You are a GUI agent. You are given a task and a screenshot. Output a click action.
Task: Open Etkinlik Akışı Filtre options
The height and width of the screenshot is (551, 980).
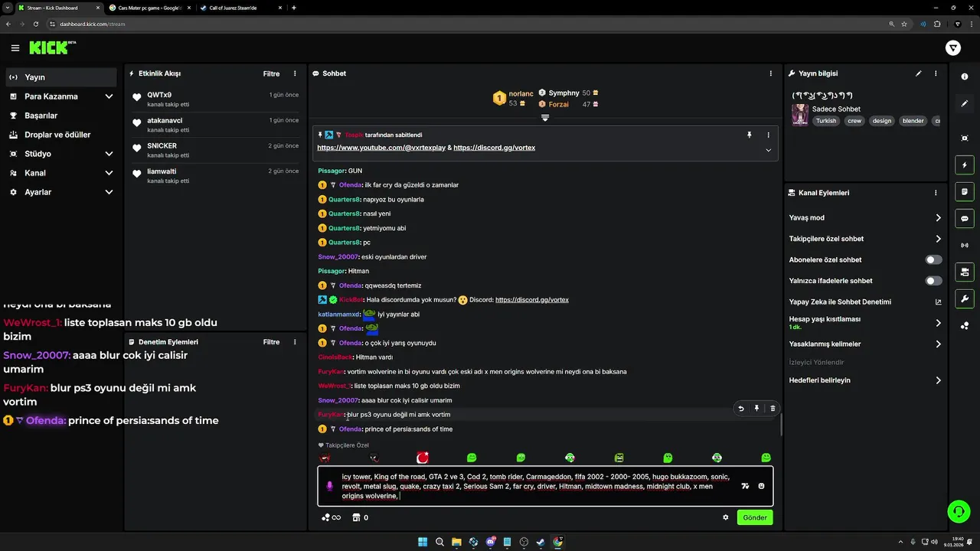(272, 73)
